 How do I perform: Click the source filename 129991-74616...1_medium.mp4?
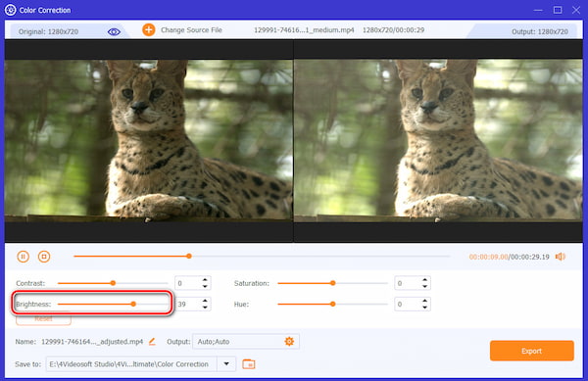tap(304, 30)
